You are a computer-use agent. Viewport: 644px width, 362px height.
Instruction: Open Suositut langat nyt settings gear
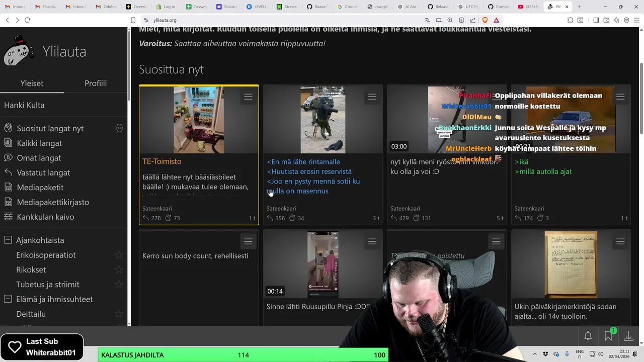pos(119,128)
